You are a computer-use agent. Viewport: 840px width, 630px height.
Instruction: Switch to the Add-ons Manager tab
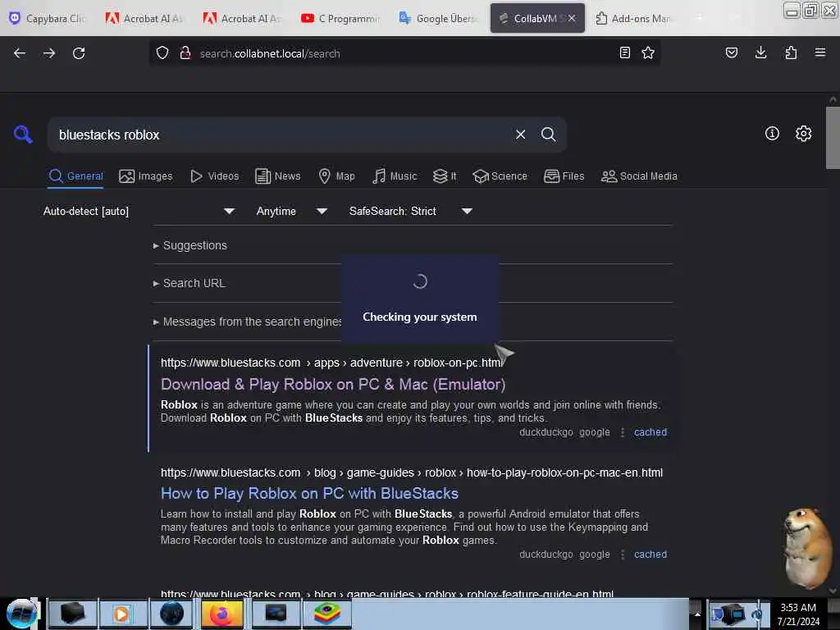click(x=633, y=18)
